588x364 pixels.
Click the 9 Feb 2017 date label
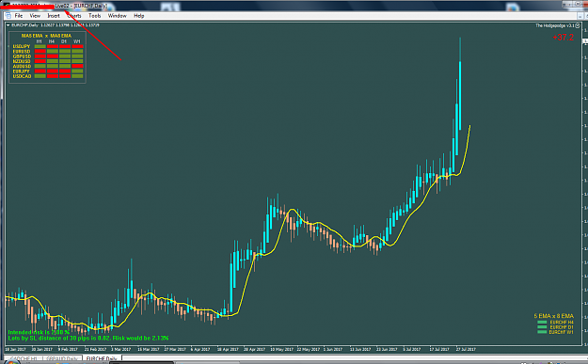[x=68, y=349]
